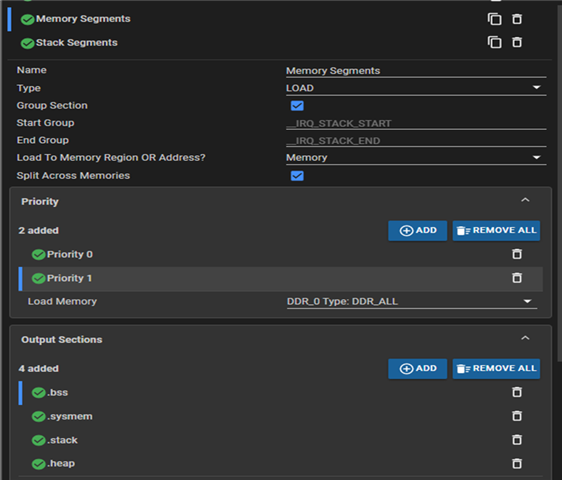Delete the Stack Segments entry
Screen dimensions: 562x480
click(516, 42)
